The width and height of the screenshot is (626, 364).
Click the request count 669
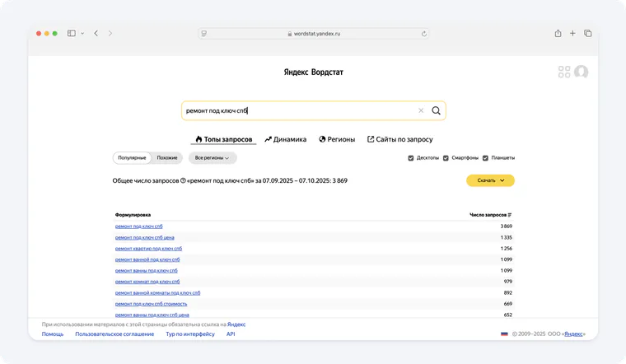[508, 304]
